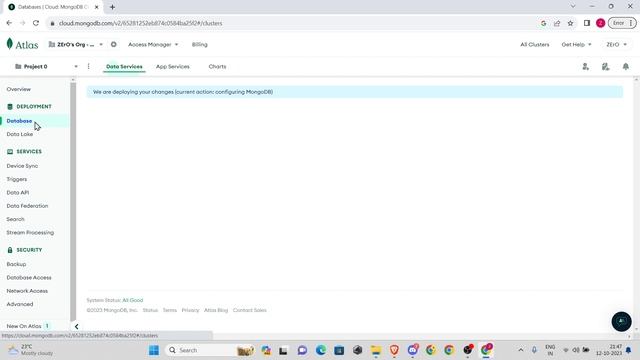Go back in browser history
This screenshot has width=640, height=360.
point(9,23)
